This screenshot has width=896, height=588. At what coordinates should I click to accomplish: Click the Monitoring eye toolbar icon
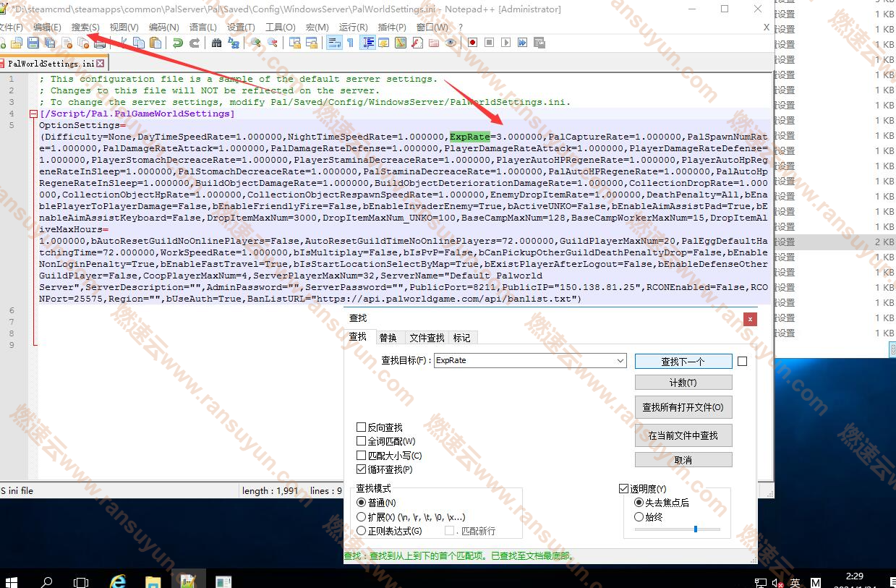451,43
